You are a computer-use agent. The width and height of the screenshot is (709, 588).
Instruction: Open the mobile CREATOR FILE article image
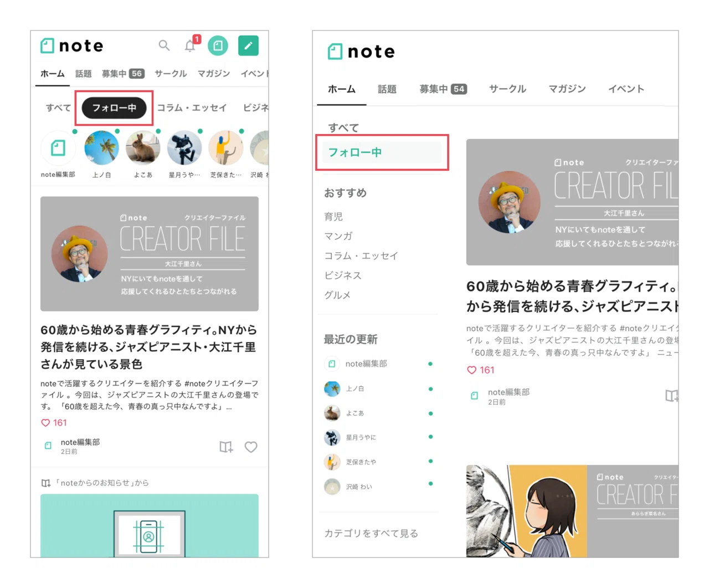150,254
